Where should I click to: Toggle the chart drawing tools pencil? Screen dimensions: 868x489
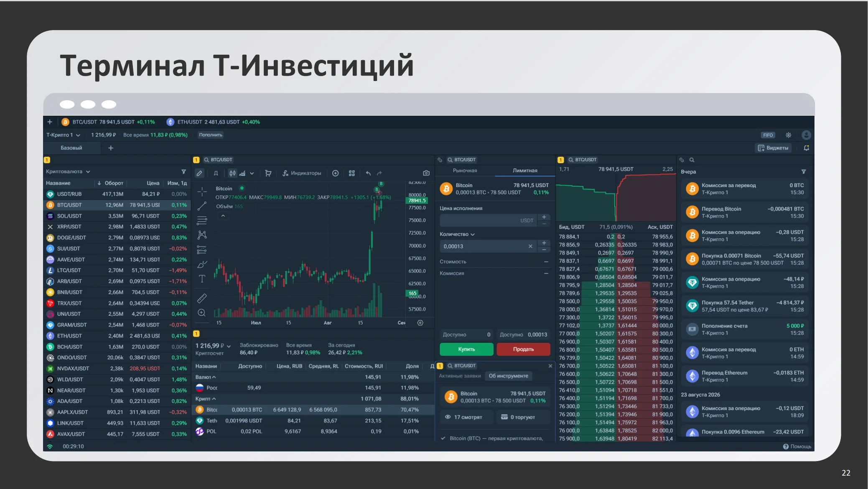coord(199,173)
